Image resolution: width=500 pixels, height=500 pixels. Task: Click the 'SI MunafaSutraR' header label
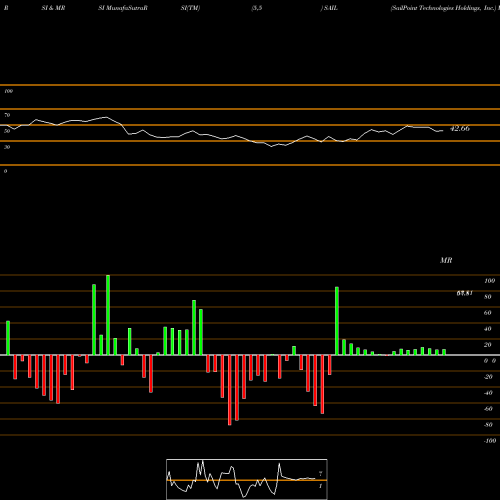tap(123, 8)
